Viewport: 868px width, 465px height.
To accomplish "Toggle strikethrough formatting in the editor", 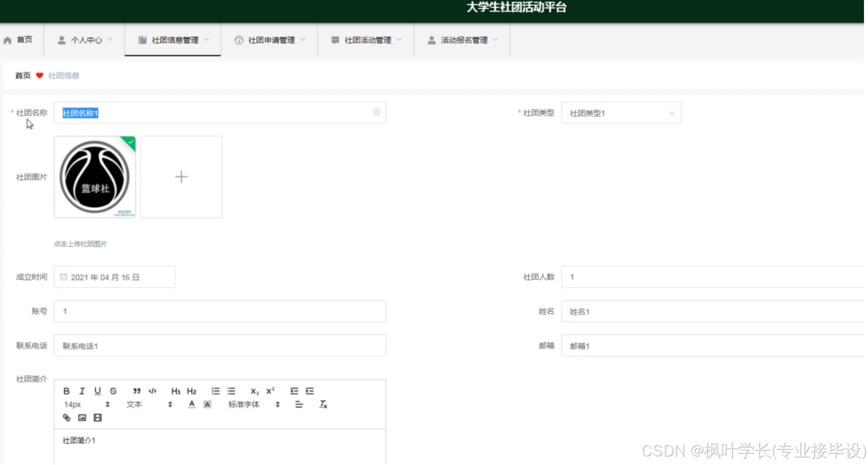I will click(x=113, y=391).
